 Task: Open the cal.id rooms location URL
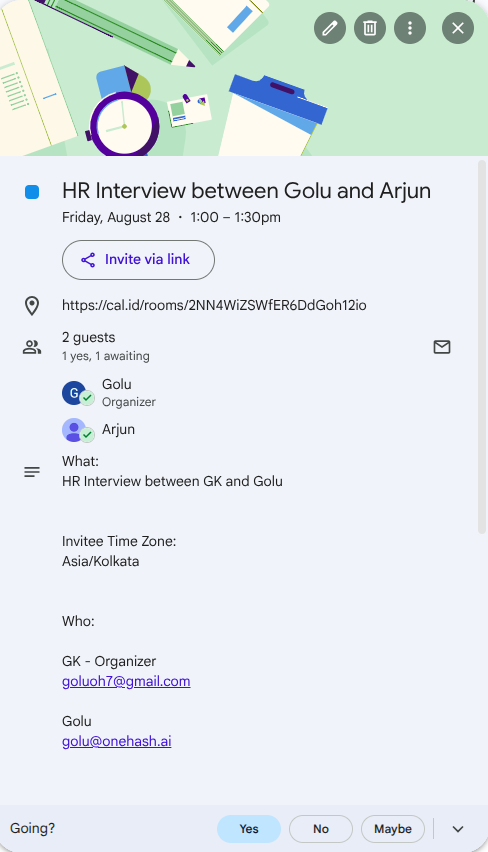tap(214, 305)
